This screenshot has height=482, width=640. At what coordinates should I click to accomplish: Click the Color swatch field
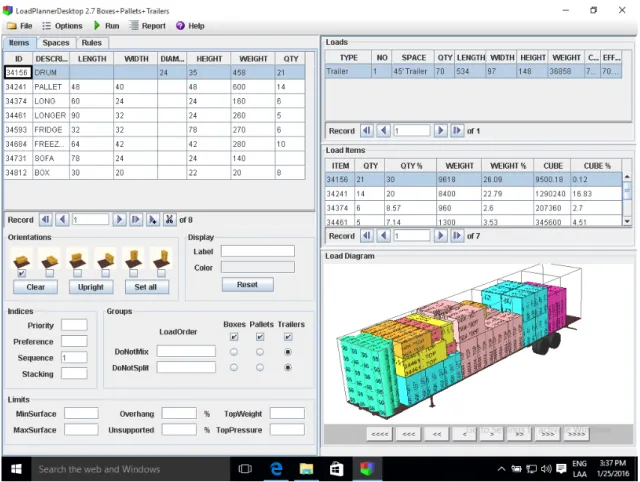258,267
